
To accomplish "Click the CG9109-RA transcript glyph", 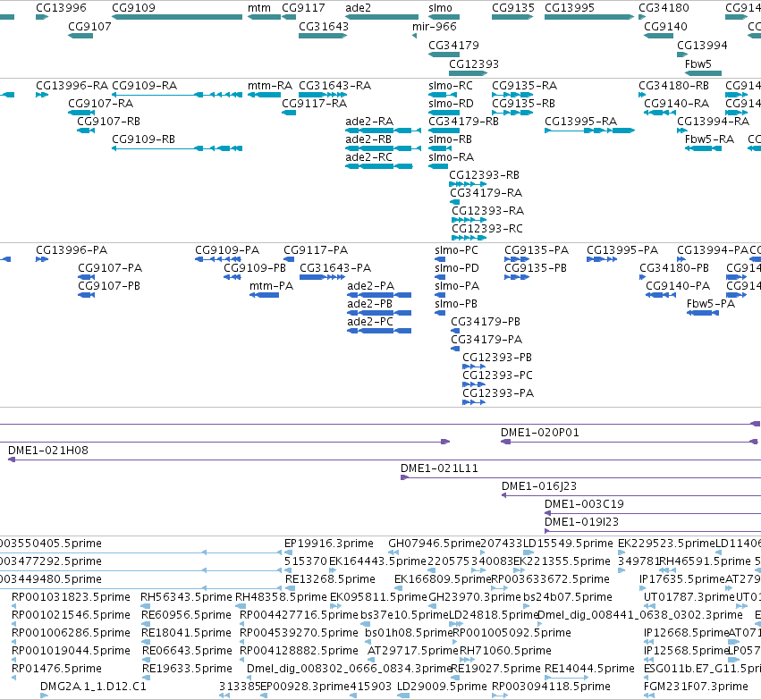I will (x=177, y=95).
